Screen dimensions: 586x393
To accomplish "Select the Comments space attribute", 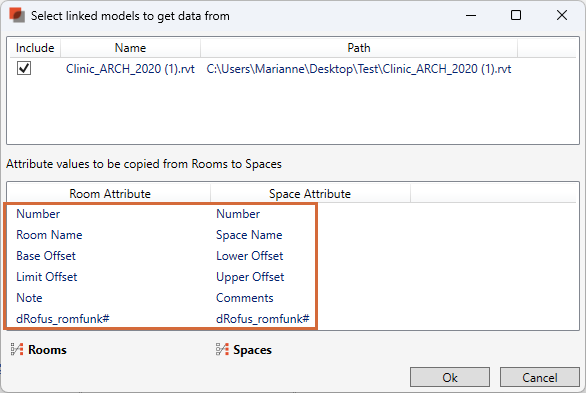I will click(245, 298).
